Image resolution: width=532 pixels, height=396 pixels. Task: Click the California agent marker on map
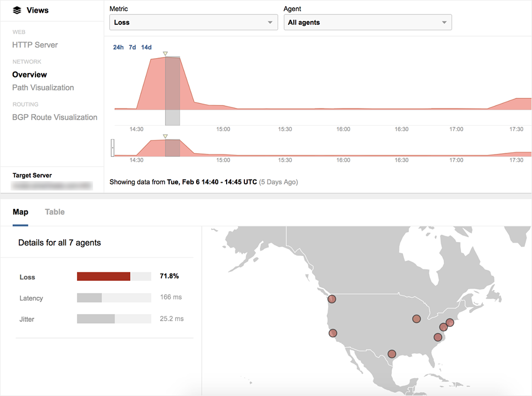pos(333,333)
